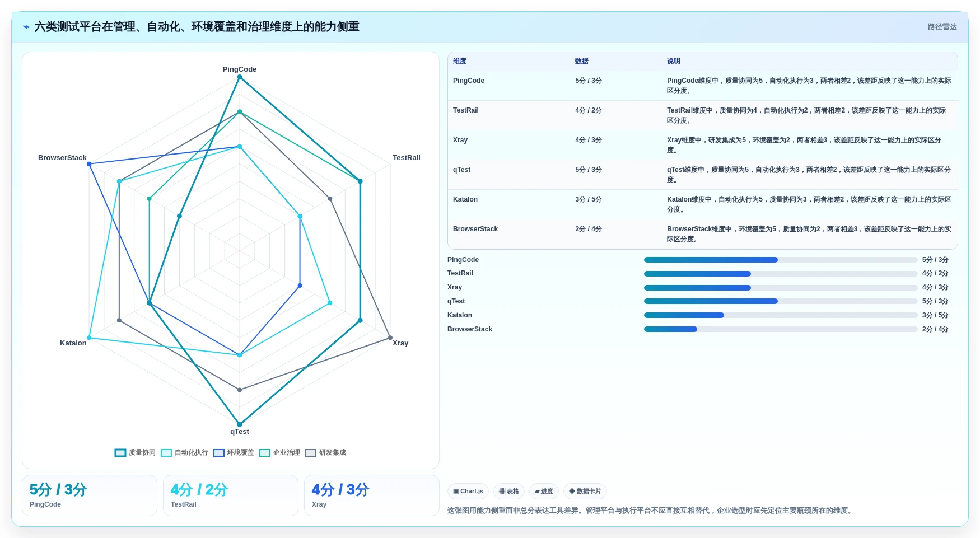The image size is (980, 538).
Task: Click the 环境覆盖 data point at BrowserStack vertex
Action: tap(89, 164)
